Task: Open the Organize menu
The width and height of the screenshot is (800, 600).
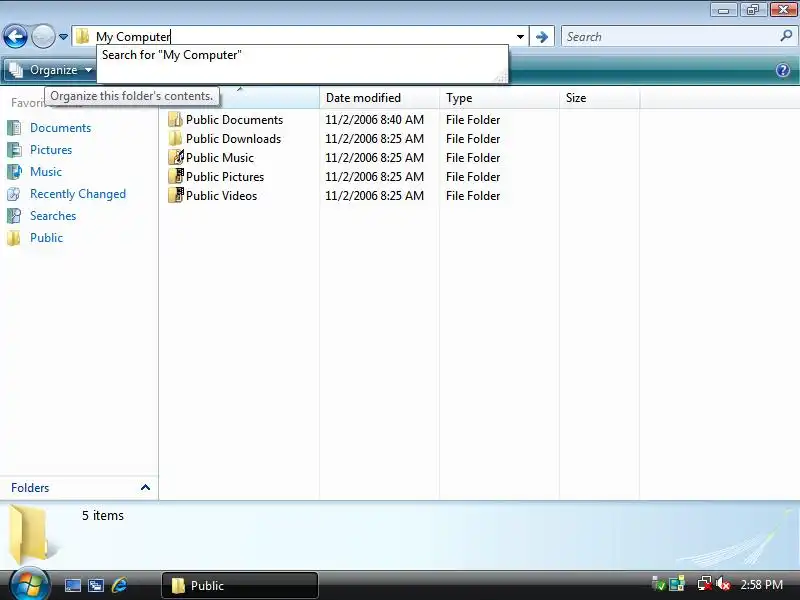Action: [51, 70]
